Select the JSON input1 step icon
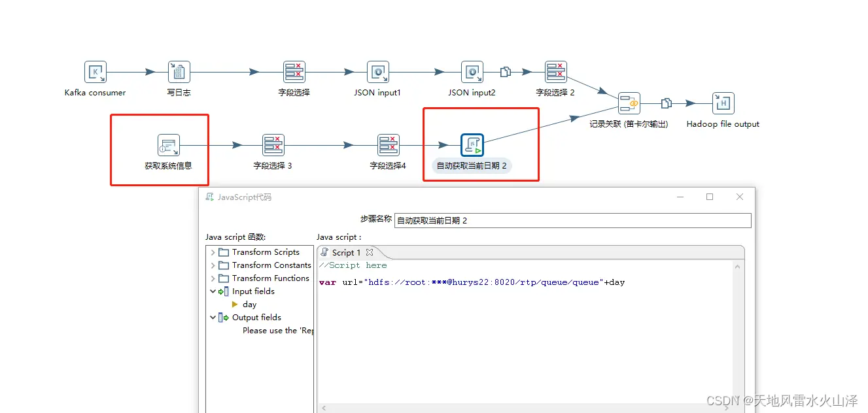Viewport: 868px width, 413px height. [377, 72]
